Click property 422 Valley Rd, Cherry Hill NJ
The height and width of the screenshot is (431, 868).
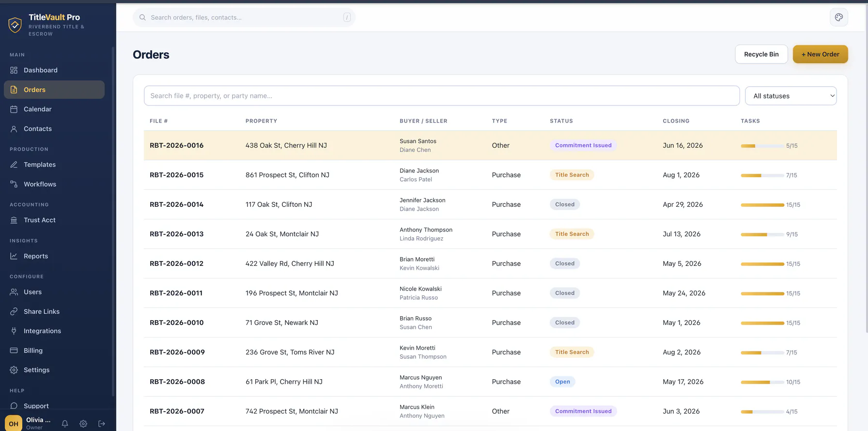(x=290, y=263)
